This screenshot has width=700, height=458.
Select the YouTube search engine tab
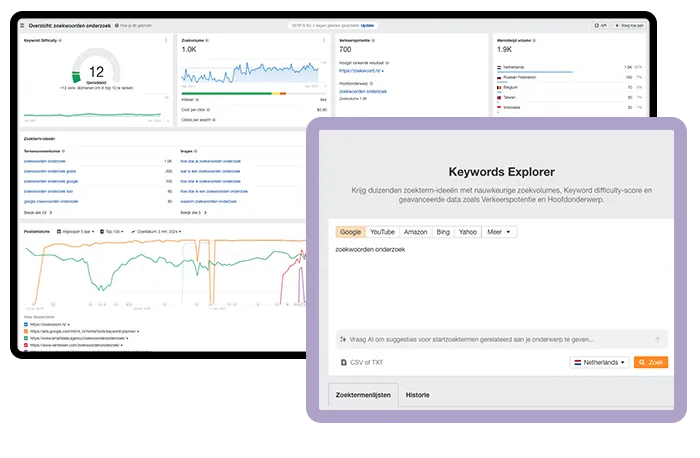coord(383,232)
